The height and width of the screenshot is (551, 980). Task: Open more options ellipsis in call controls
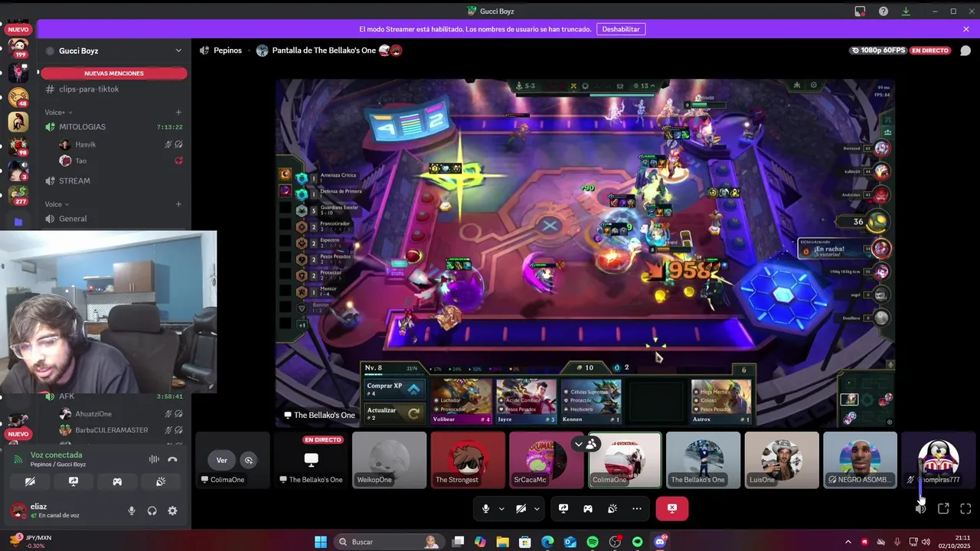(x=637, y=508)
